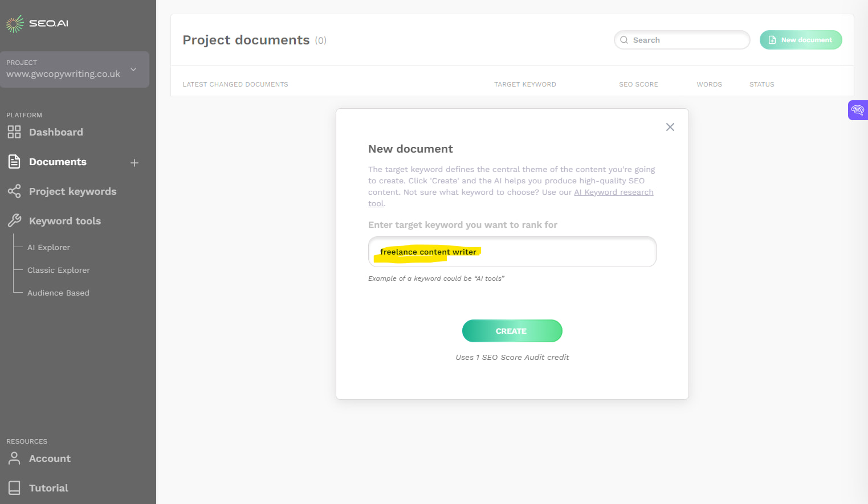Click Latest Changed Documents column header

pyautogui.click(x=235, y=84)
